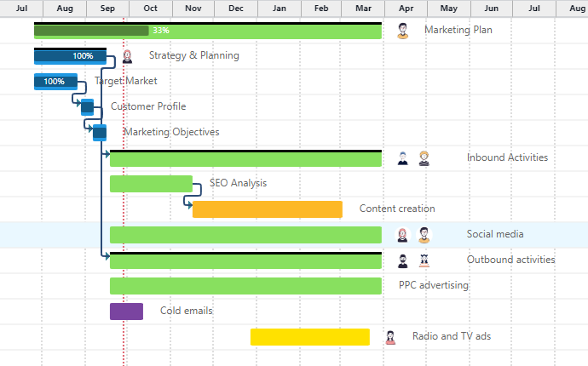Click the Jan month header
This screenshot has height=366, width=588.
(278, 8)
